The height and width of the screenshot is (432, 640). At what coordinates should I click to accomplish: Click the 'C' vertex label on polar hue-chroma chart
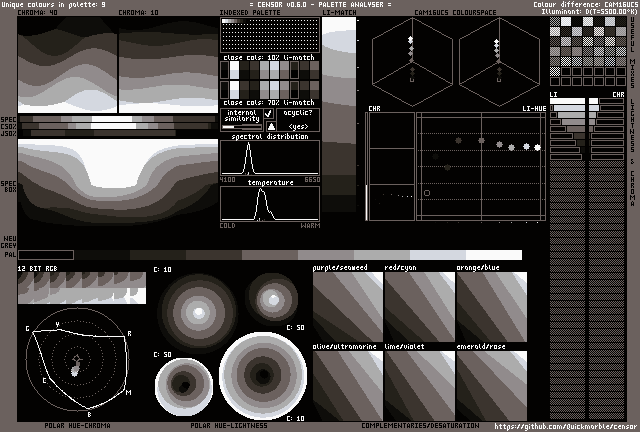[44, 381]
